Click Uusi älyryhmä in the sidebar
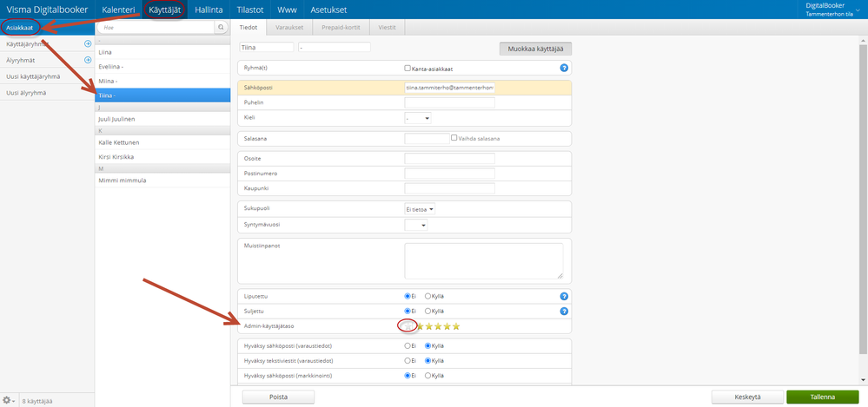The height and width of the screenshot is (407, 868). tap(47, 92)
